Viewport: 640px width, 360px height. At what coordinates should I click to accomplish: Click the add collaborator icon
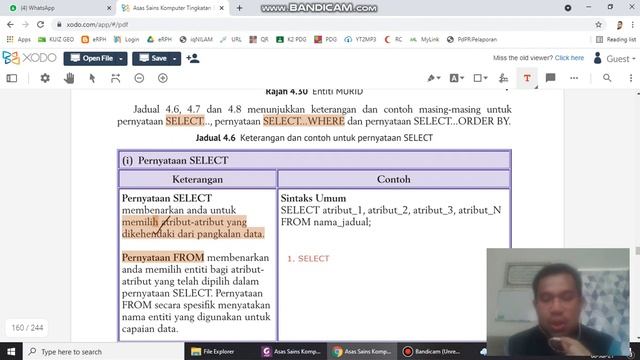[193, 58]
